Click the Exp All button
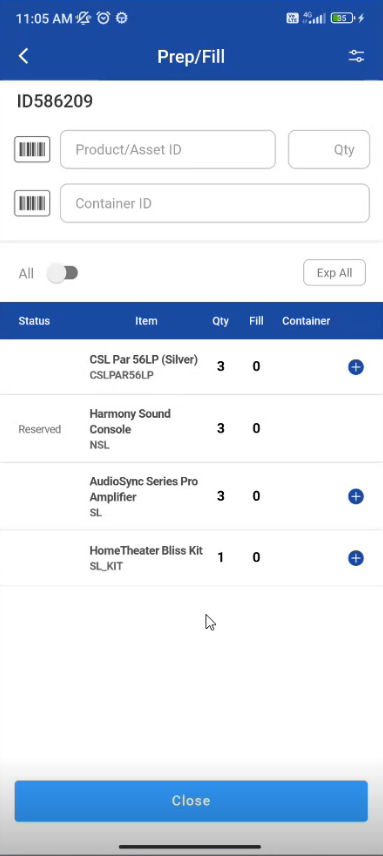Screen dimensions: 383x856 point(334,272)
